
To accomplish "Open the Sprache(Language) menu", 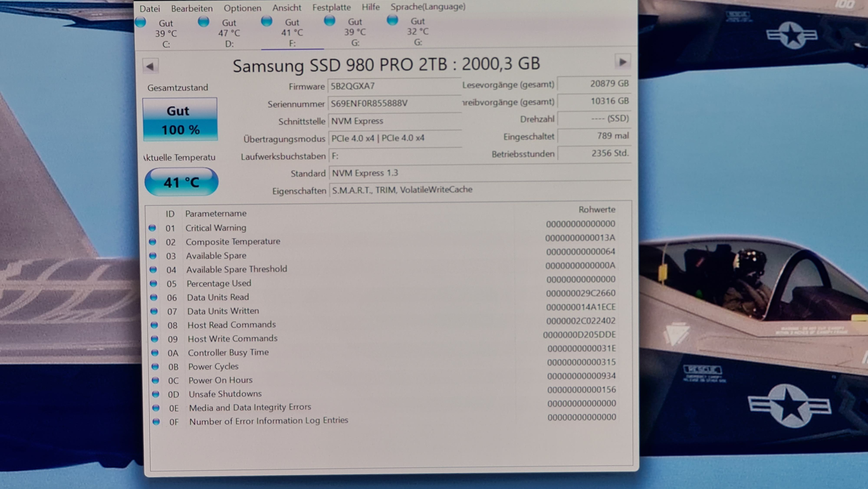I will click(x=428, y=7).
